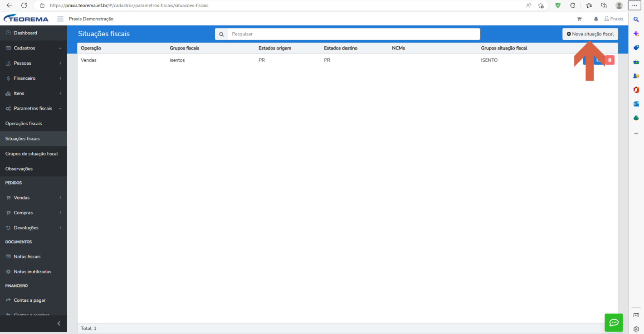Open Notas fiscais
The width and height of the screenshot is (644, 334).
(34, 257)
